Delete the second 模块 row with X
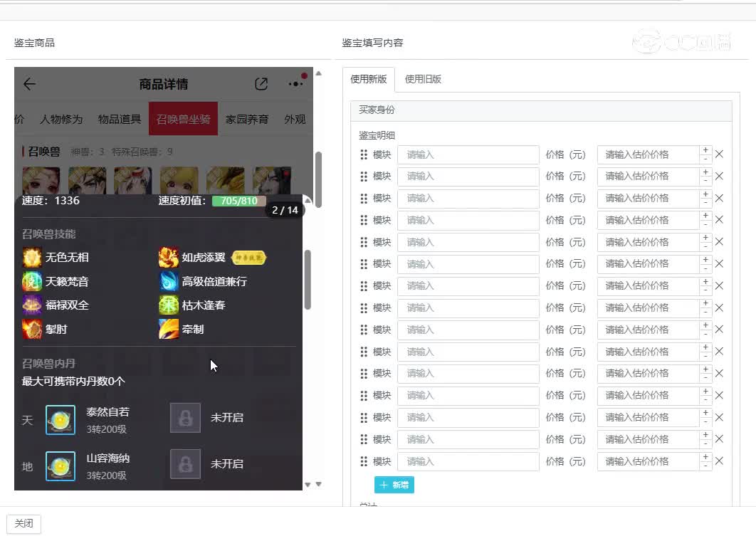 pyautogui.click(x=720, y=177)
